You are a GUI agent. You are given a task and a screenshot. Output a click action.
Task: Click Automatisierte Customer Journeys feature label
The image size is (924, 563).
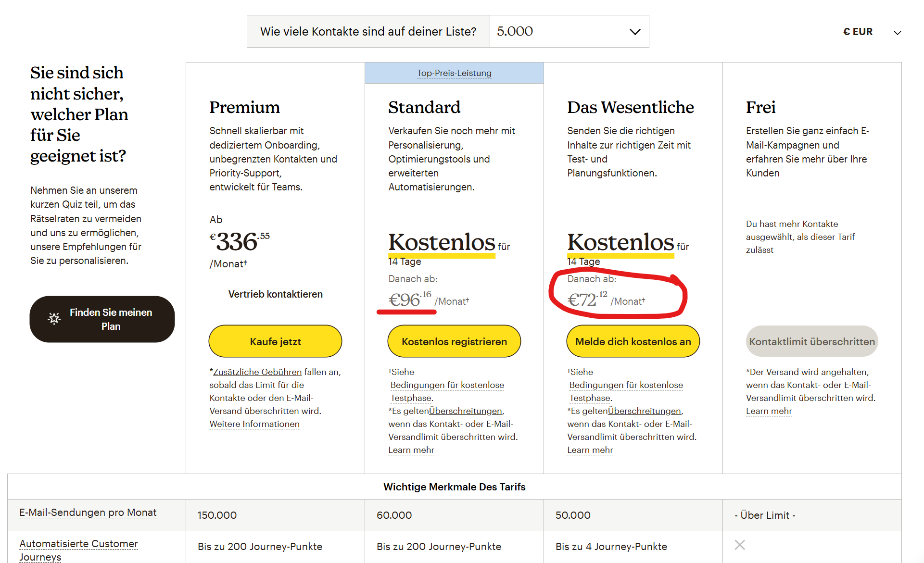(78, 550)
